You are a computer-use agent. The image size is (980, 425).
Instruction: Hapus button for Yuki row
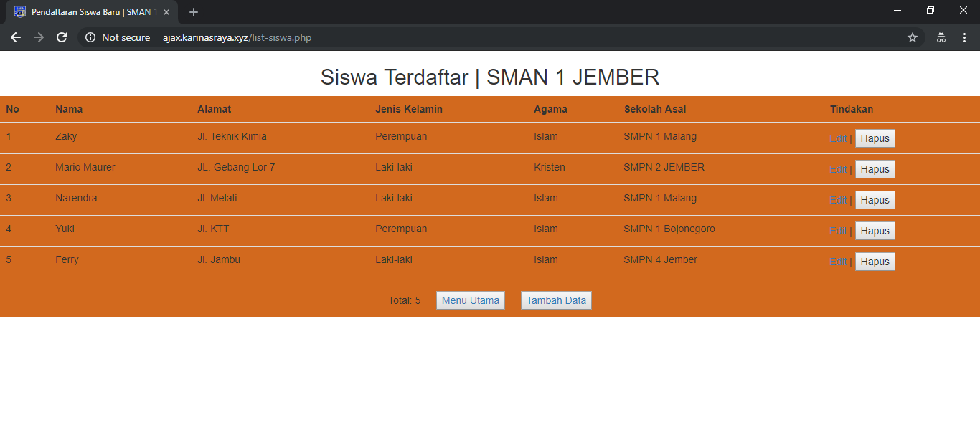(875, 231)
